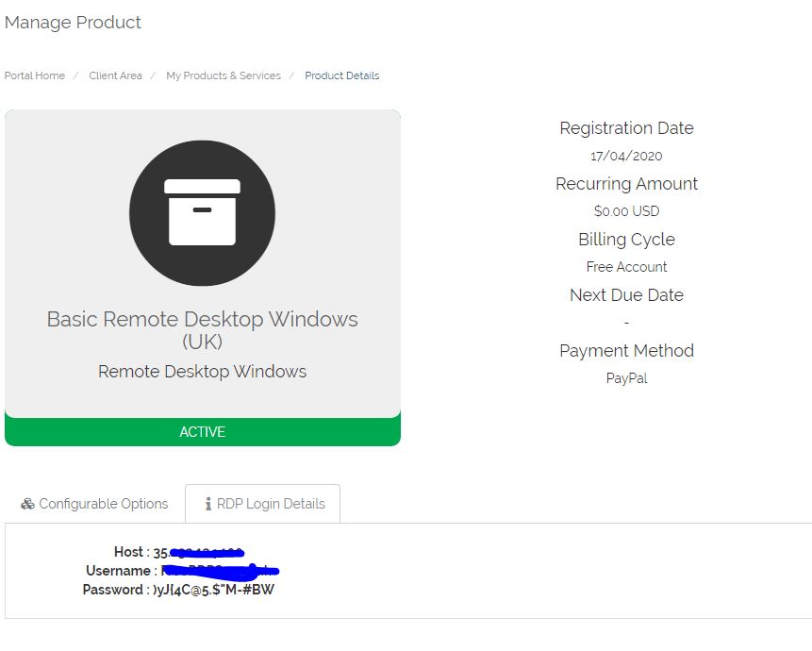Open the Configurable Options tab
This screenshot has height=651, width=812.
point(94,504)
